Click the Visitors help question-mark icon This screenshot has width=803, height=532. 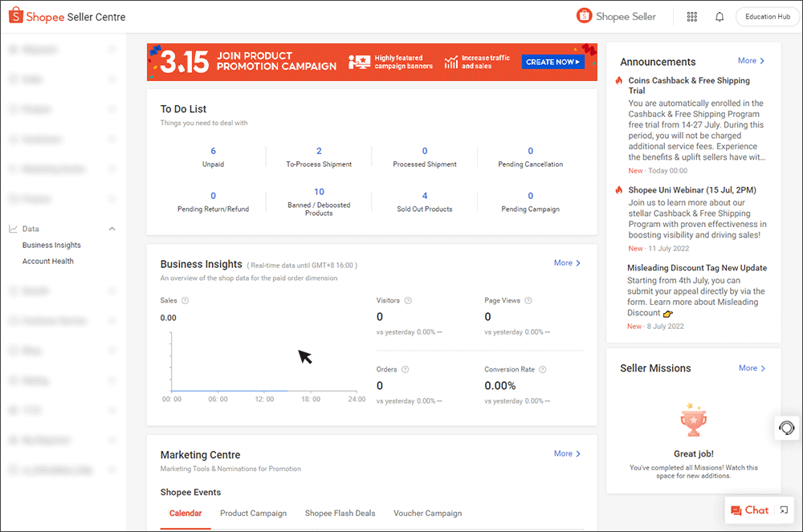[408, 300]
